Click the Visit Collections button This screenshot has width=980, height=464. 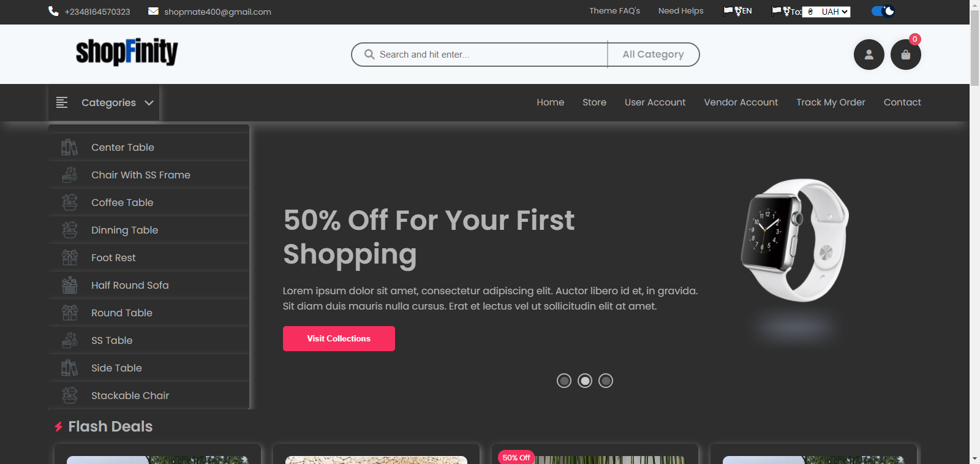339,338
